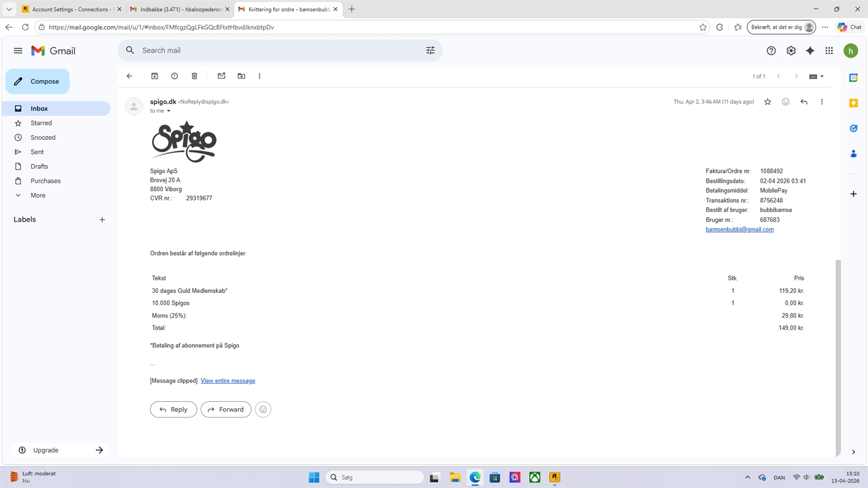
Task: Open the Sent folder
Action: 37,152
